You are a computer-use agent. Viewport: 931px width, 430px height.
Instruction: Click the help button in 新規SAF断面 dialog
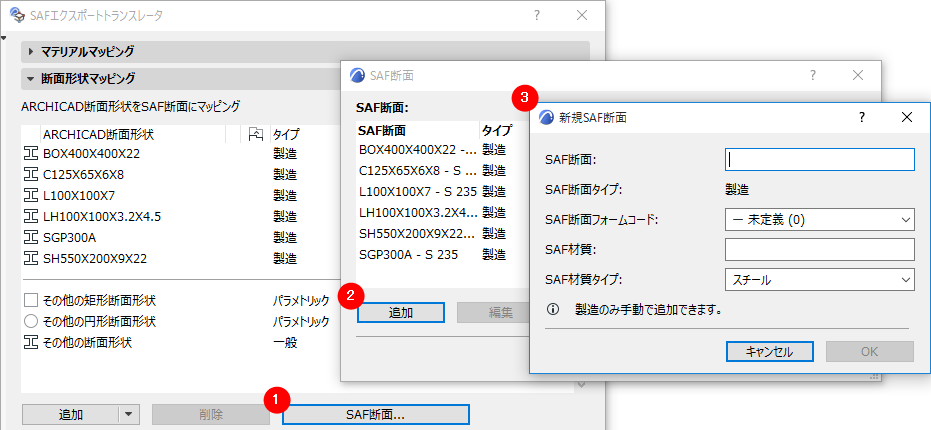862,117
